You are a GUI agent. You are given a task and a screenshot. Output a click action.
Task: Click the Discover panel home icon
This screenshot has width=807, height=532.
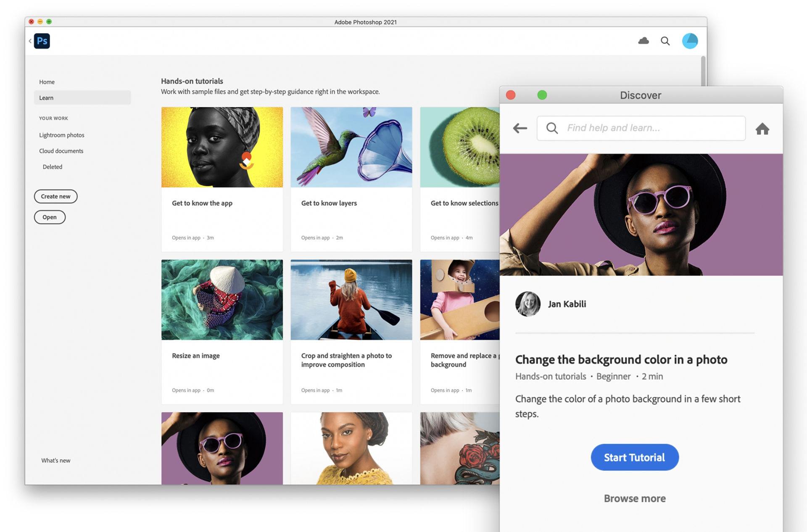[x=762, y=129]
